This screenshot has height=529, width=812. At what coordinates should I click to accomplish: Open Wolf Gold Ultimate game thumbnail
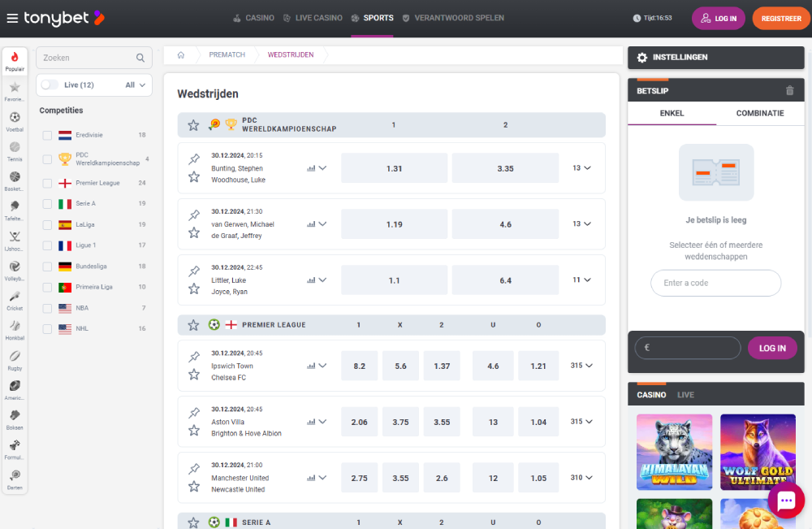(758, 452)
